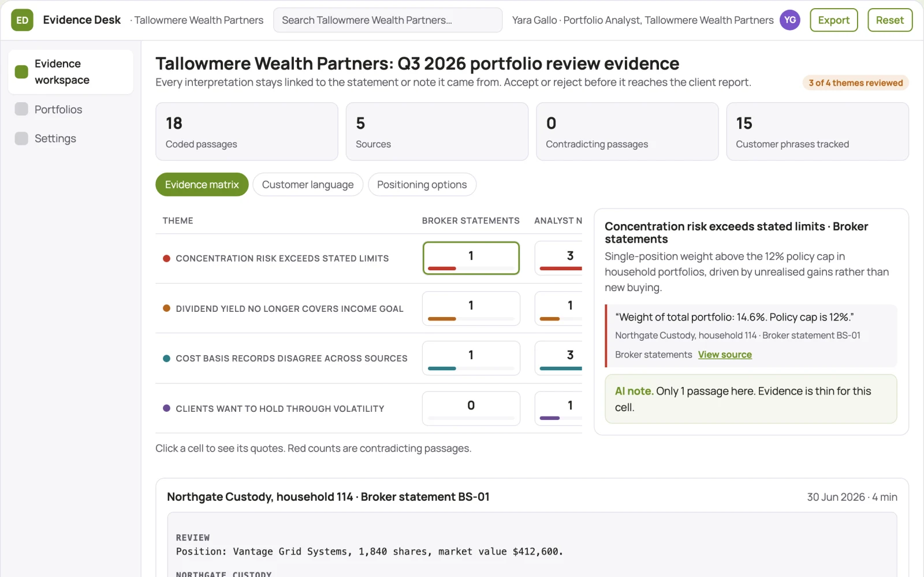
Task: Switch to the Evidence matrix tab
Action: 202,185
